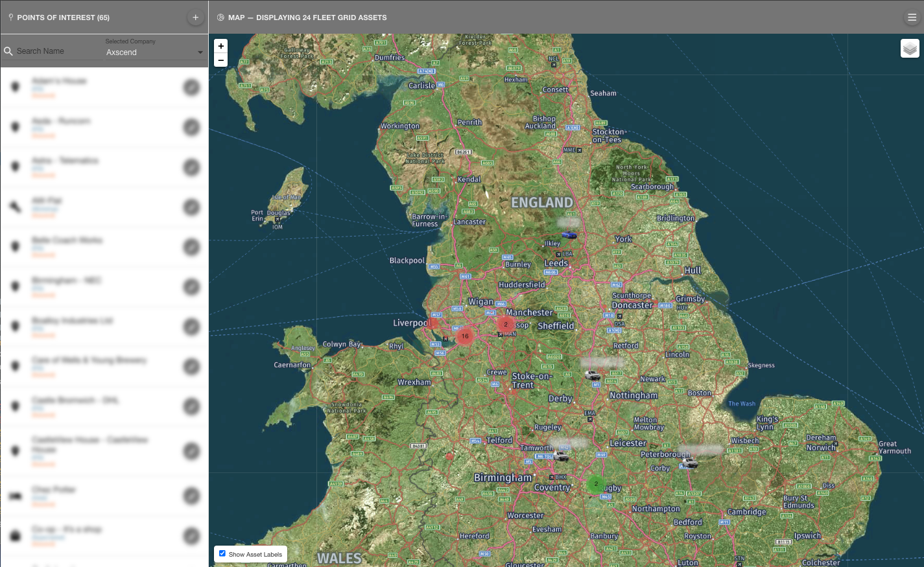This screenshot has height=567, width=924.
Task: Zoom in using the map plus button
Action: tap(220, 46)
